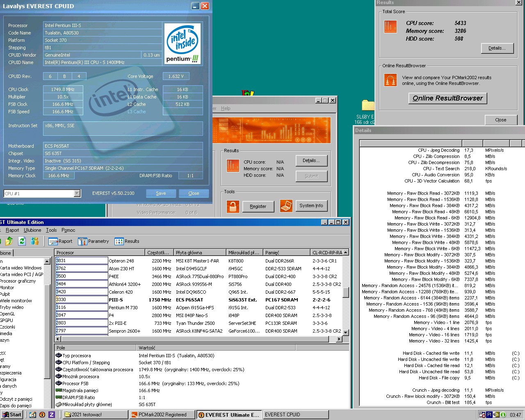Click the Details button in PCMark2002 Results group

tap(311, 160)
